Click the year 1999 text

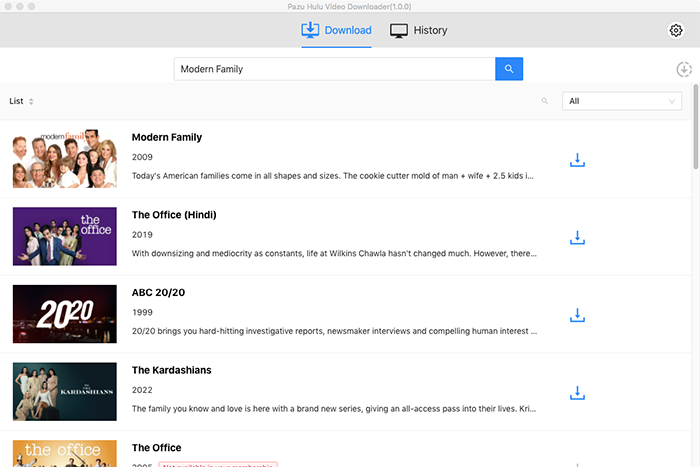coord(142,313)
